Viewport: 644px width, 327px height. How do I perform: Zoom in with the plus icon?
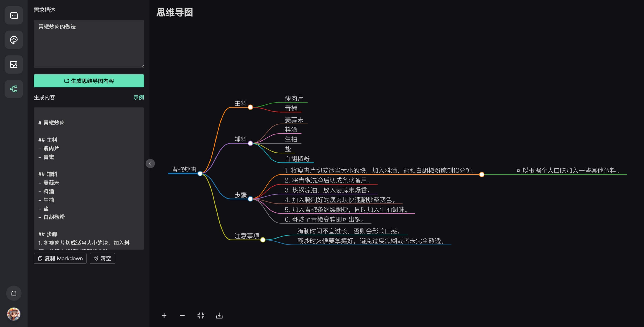[x=164, y=316]
